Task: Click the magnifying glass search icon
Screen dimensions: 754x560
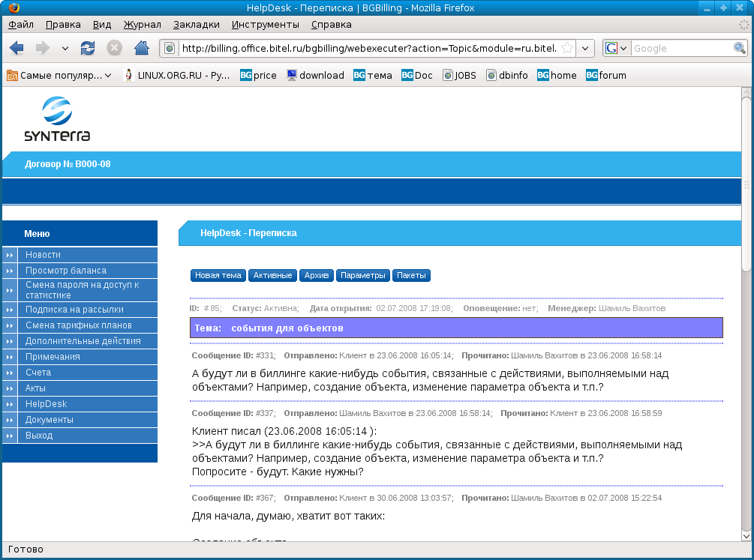Action: [x=738, y=47]
